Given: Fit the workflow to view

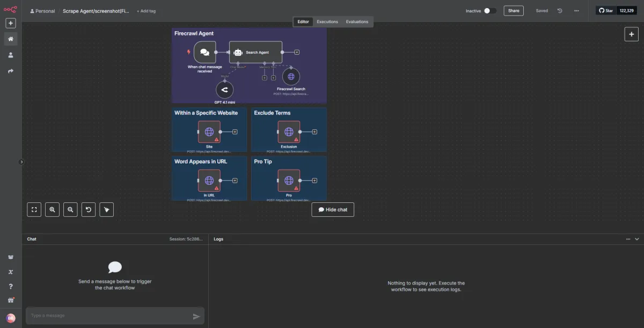Looking at the screenshot, I should click(34, 210).
